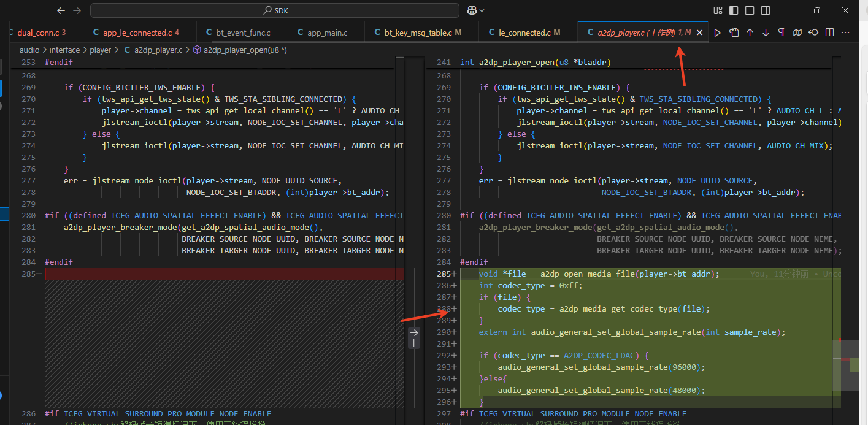Viewport: 868px width, 425px height.
Task: Toggle collapse unchanged regions map icon
Action: tap(797, 33)
